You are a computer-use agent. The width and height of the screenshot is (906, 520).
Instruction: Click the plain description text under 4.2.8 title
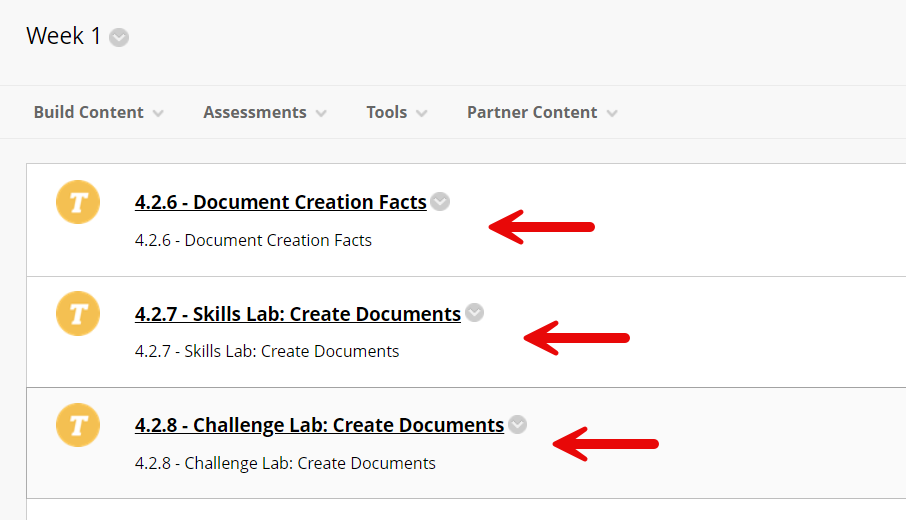pos(285,463)
